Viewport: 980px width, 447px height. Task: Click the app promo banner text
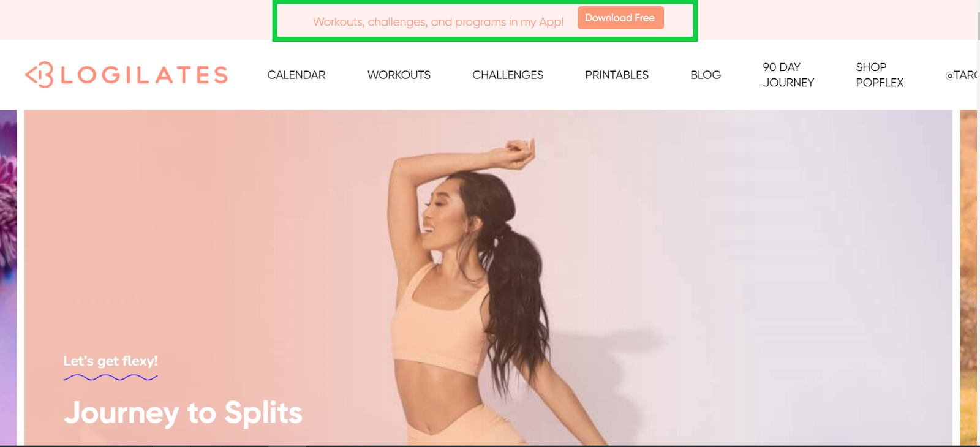(x=439, y=22)
